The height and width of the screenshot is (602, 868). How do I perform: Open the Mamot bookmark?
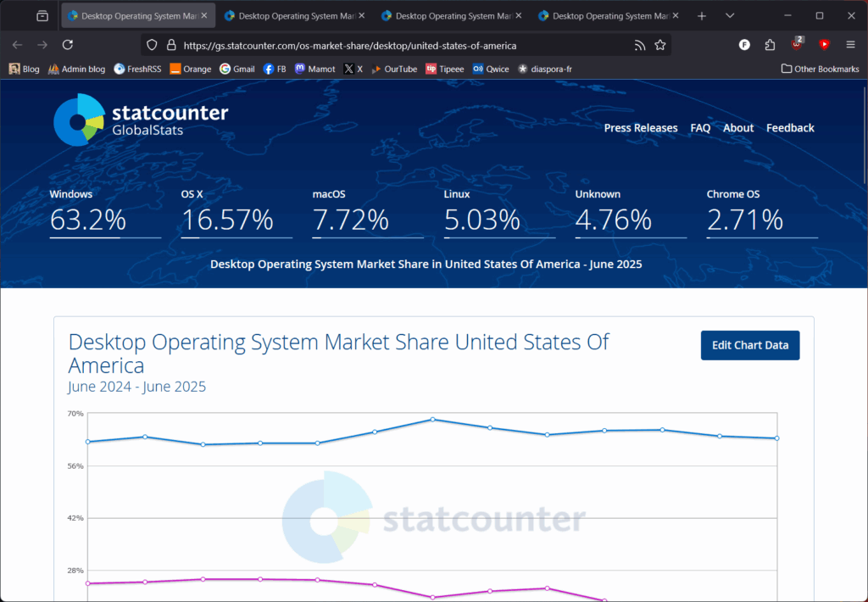(315, 70)
